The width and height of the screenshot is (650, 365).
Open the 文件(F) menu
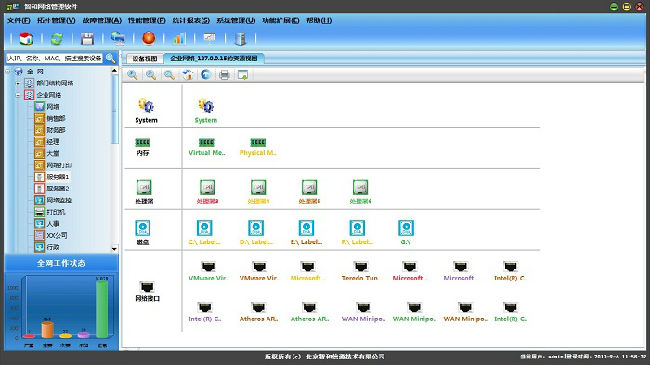[x=18, y=20]
